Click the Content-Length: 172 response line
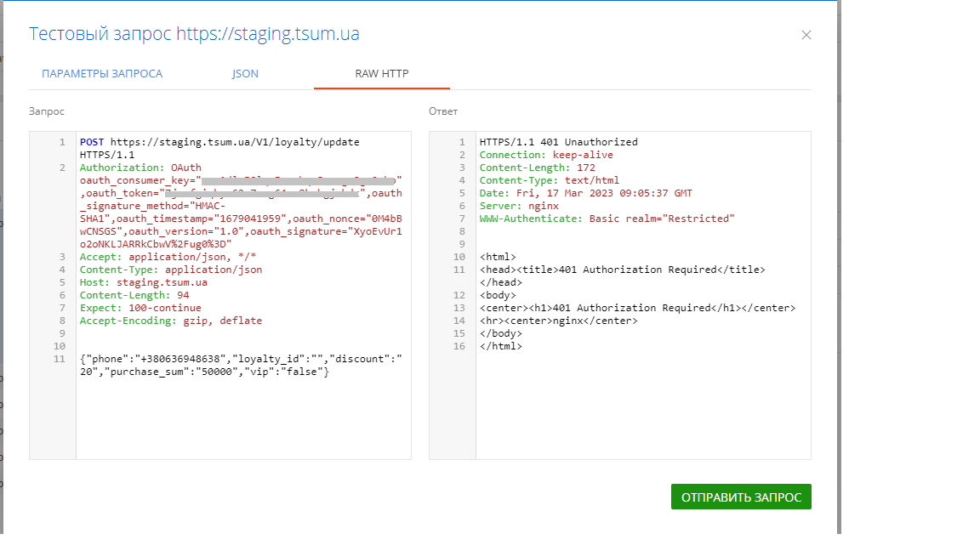 [538, 168]
